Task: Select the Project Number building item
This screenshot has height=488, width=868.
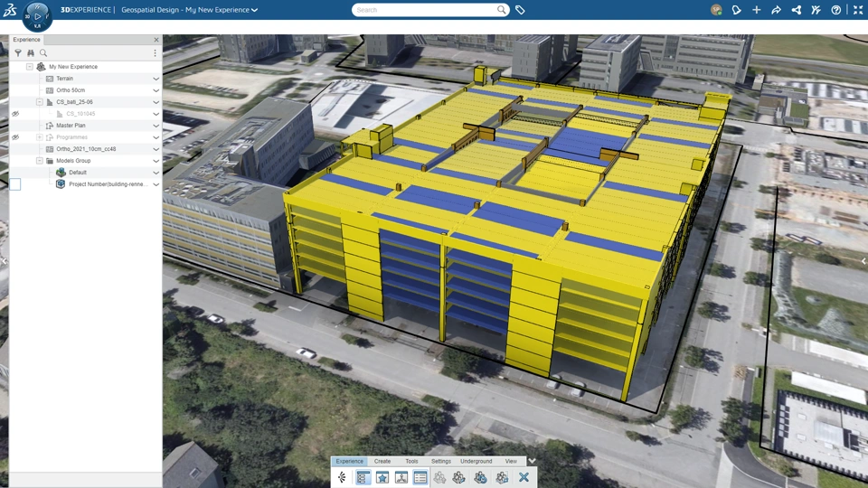Action: [x=107, y=184]
